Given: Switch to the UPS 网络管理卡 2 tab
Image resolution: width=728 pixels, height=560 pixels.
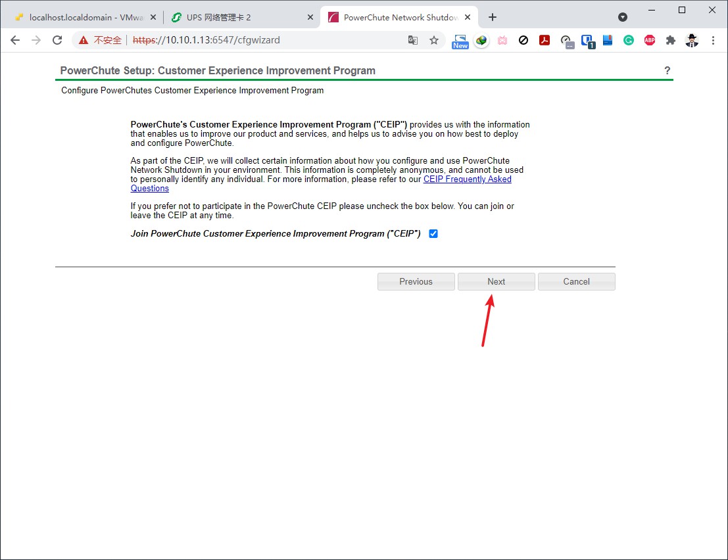Looking at the screenshot, I should pos(237,17).
